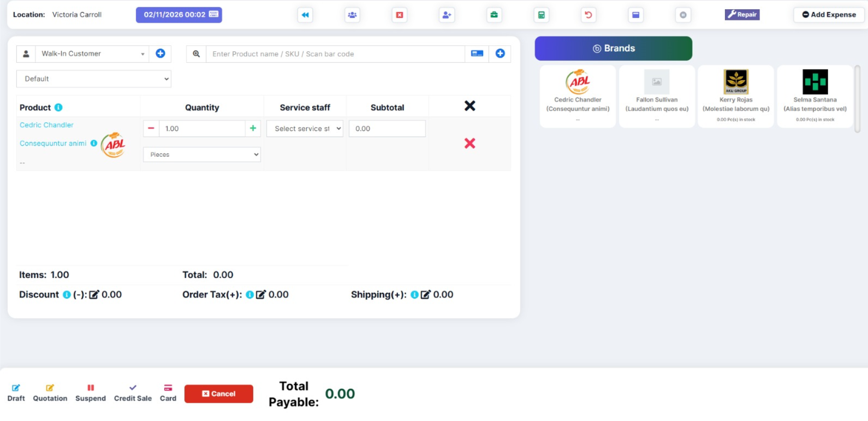Save the sale as Draft
This screenshot has height=421, width=868.
(x=16, y=393)
